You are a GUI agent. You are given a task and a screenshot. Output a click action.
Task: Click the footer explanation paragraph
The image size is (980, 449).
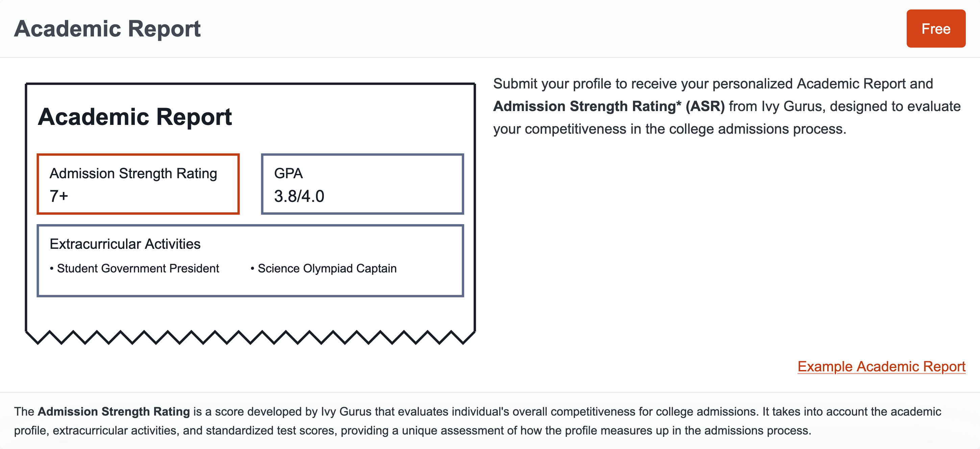pyautogui.click(x=477, y=421)
